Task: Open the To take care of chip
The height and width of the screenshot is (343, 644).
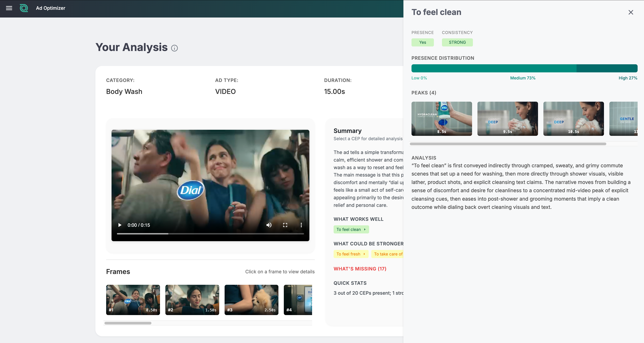Action: pos(387,254)
